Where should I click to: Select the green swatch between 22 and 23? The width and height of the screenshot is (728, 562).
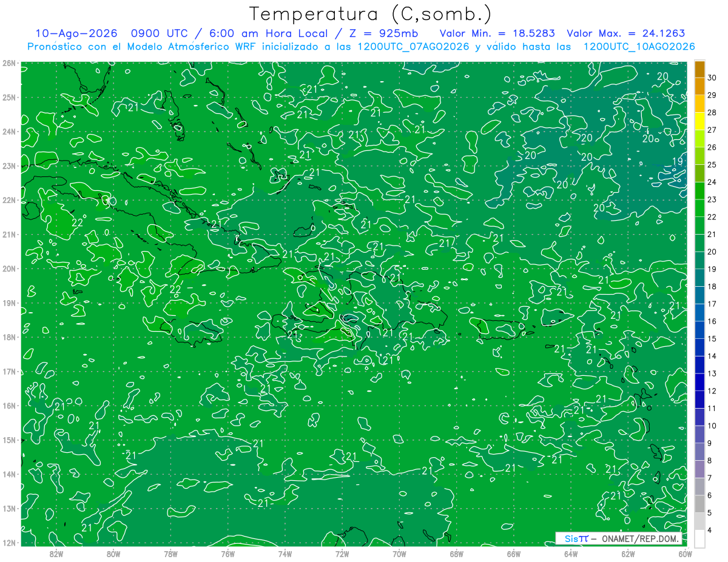pos(699,208)
